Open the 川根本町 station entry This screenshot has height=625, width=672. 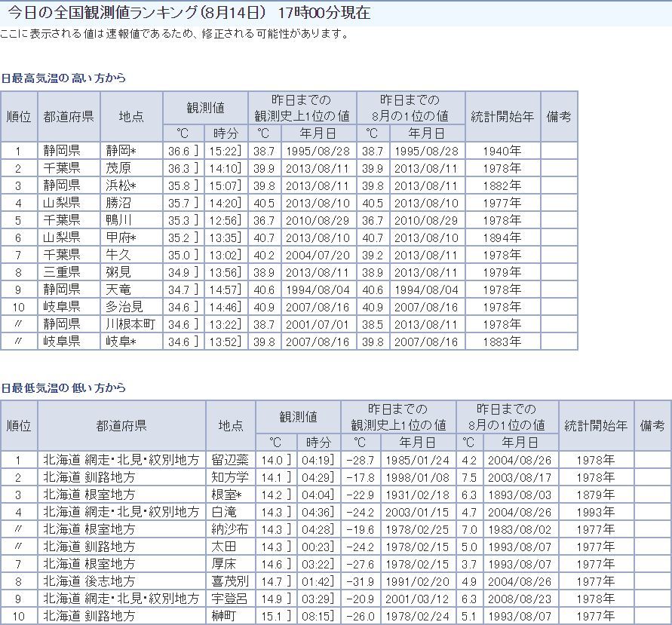pos(130,324)
